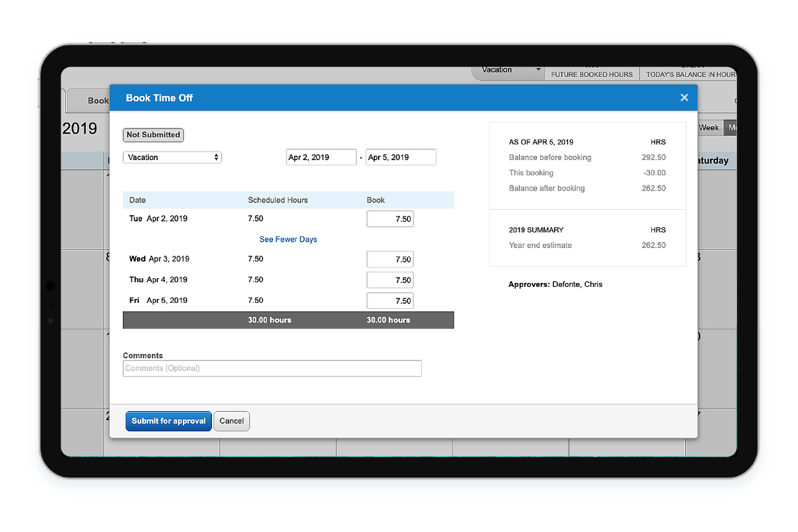Click into the Comments (Optional) field
Image resolution: width=798 pixels, height=532 pixels.
272,369
